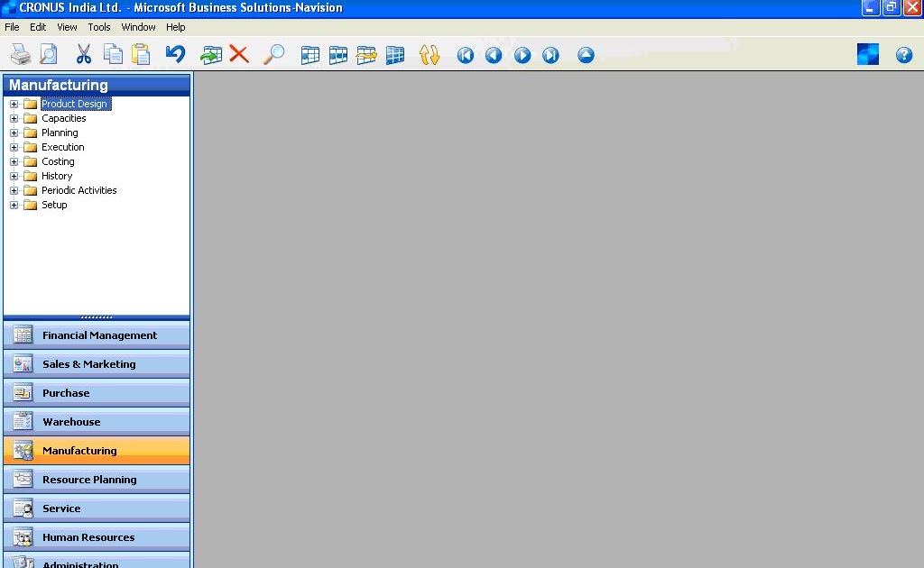
Task: Go to the Previous record
Action: [494, 55]
